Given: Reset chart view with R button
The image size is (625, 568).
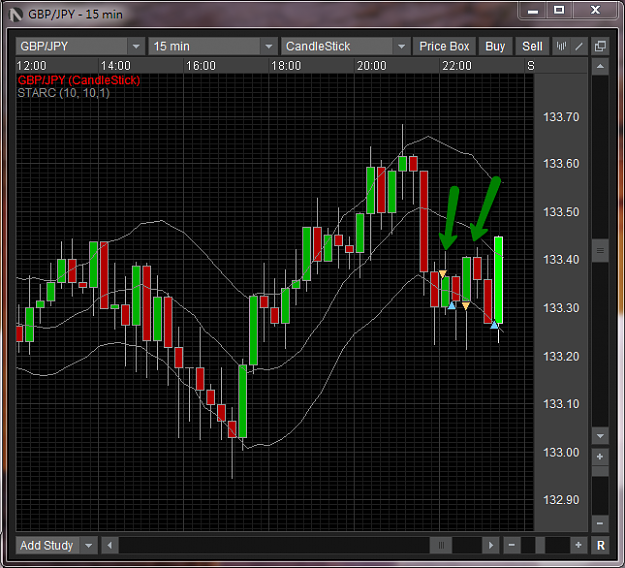Looking at the screenshot, I should coord(600,545).
